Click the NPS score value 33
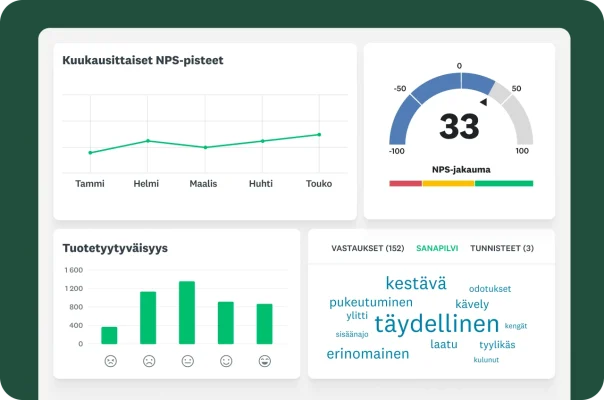The height and width of the screenshot is (400, 604). pyautogui.click(x=460, y=126)
